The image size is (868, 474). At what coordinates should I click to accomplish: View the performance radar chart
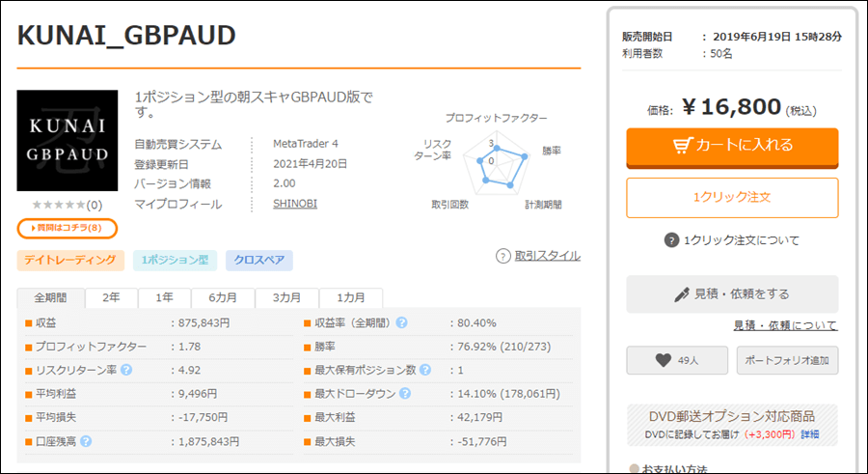(497, 162)
